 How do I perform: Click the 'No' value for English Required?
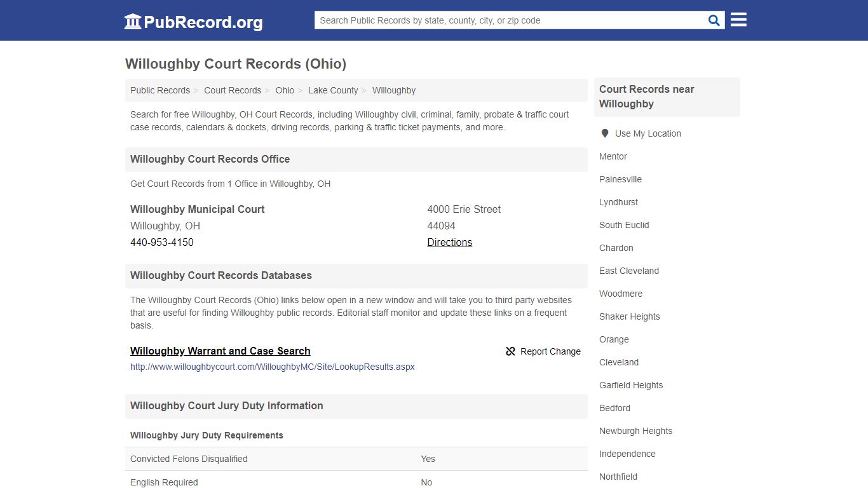pyautogui.click(x=426, y=482)
